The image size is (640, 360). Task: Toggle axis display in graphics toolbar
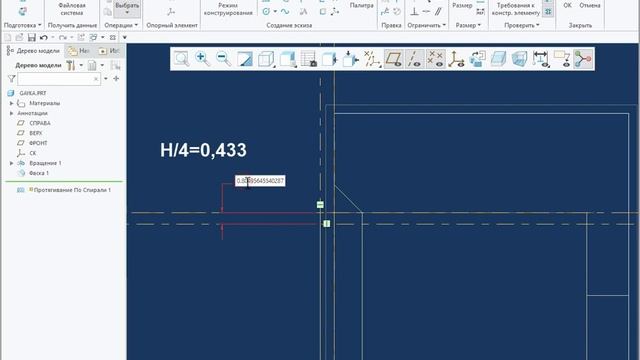(x=415, y=59)
